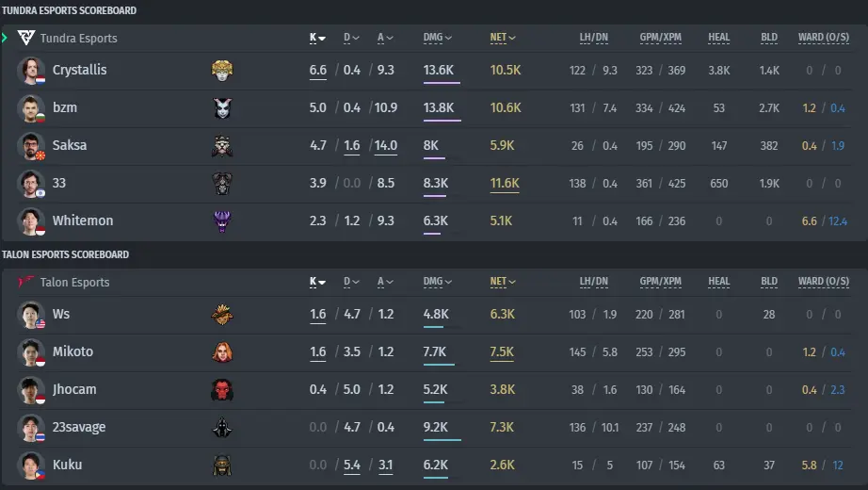Click the Talon Esports team logo
This screenshot has height=490, width=868.
tap(26, 282)
